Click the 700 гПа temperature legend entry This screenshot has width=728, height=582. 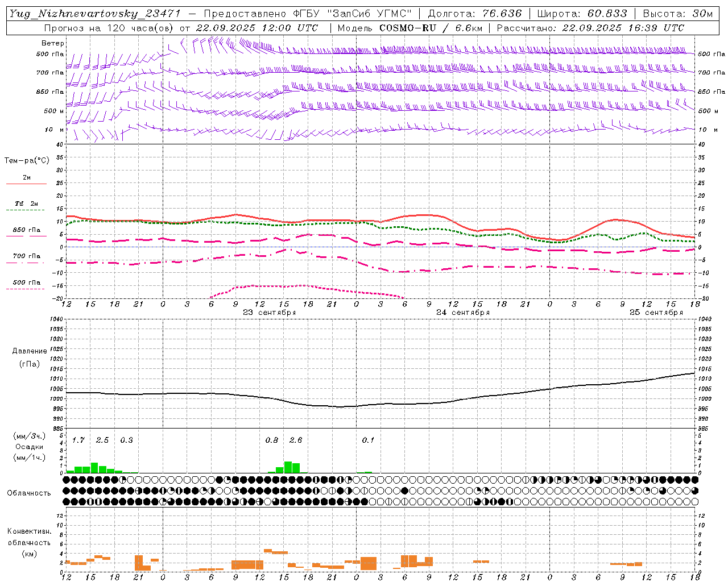point(27,256)
